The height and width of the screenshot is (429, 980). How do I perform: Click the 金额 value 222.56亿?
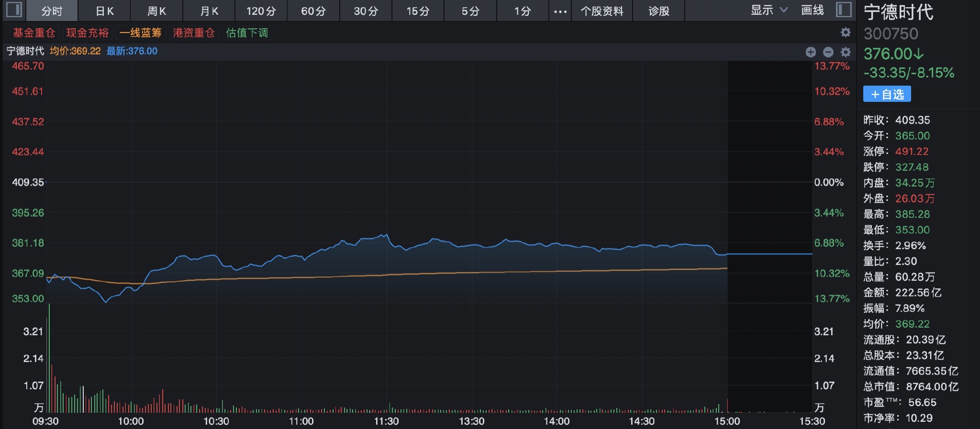[918, 293]
